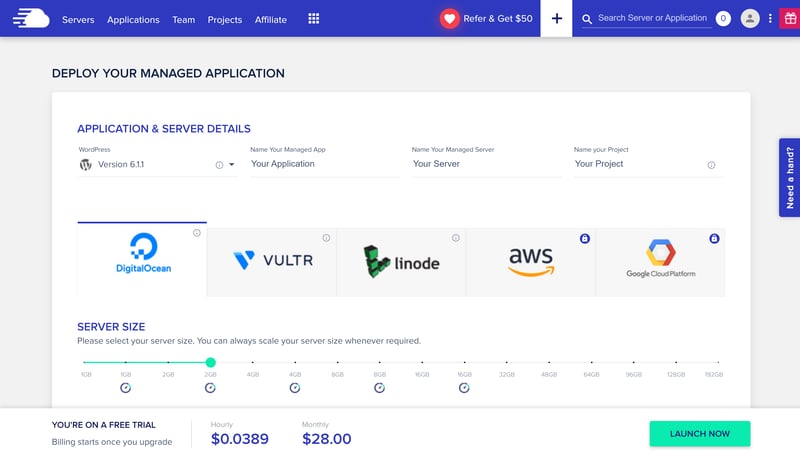
Task: Open the apps grid icon
Action: pos(314,19)
